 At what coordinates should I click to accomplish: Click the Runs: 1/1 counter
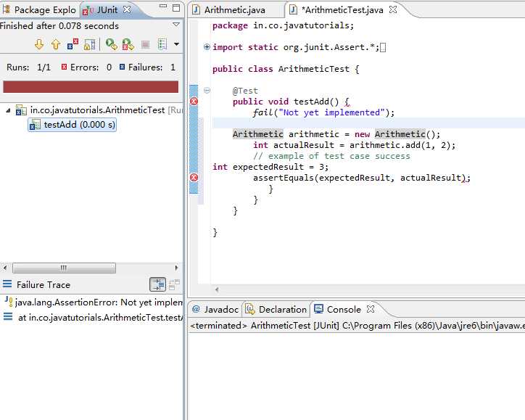(29, 67)
